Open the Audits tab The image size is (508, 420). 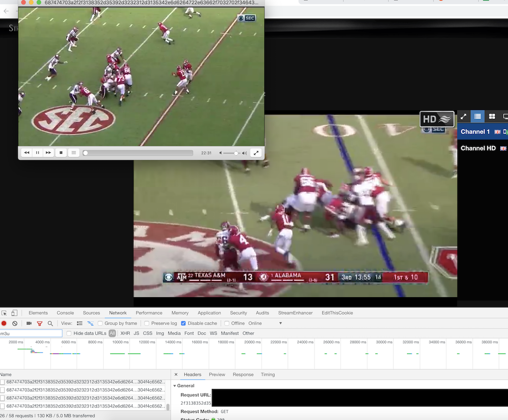point(262,313)
